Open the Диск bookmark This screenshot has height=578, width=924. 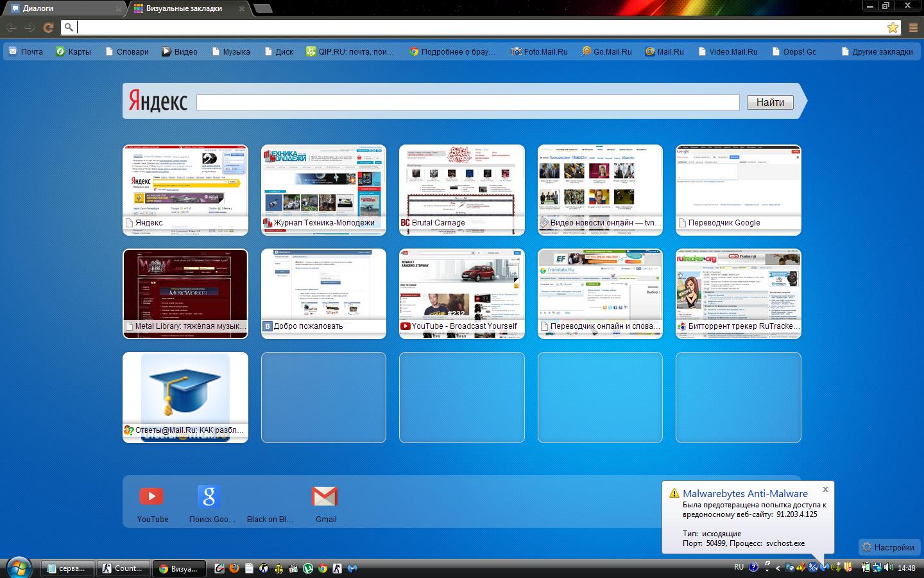[x=279, y=52]
